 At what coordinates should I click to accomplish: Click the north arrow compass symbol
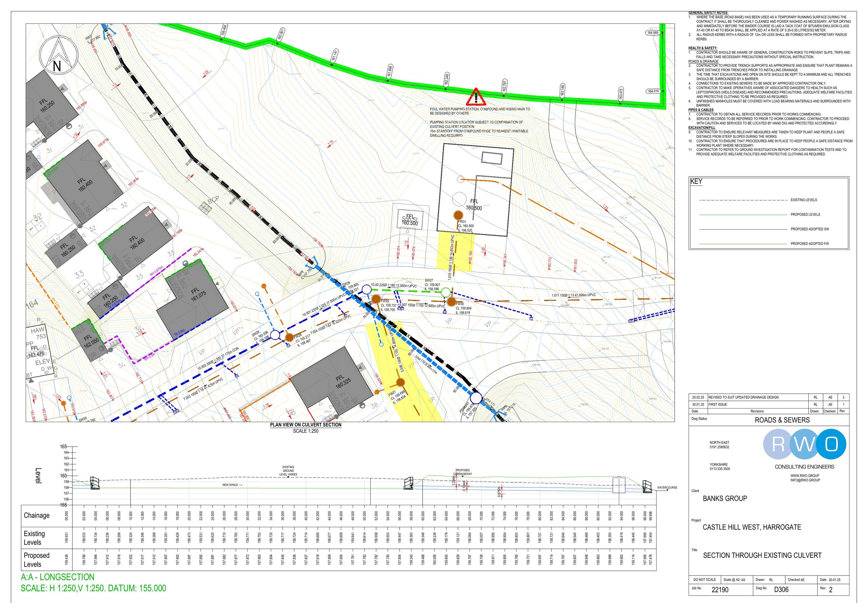tap(59, 55)
